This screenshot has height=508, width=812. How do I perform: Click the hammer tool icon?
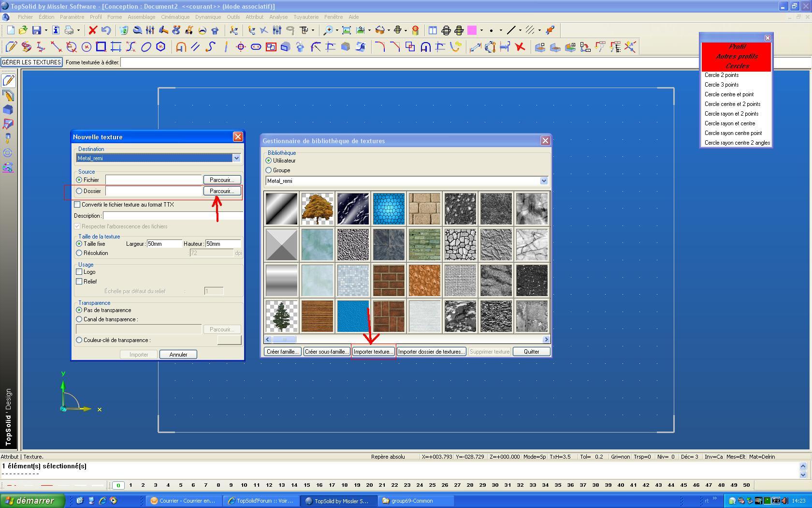163,30
